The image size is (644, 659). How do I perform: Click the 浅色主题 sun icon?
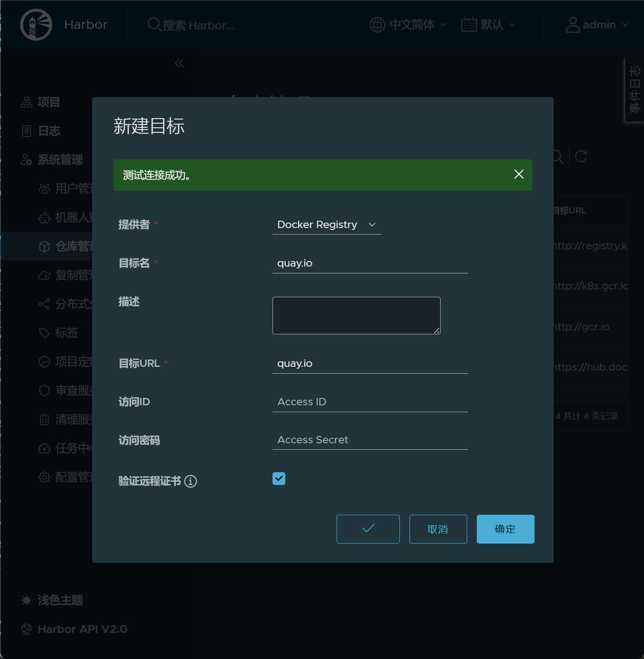27,600
